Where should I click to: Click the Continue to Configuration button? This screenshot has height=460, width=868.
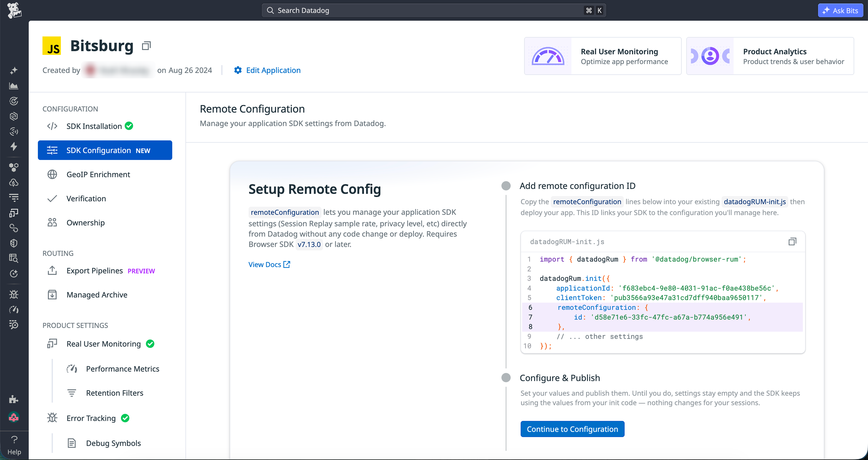pos(572,429)
